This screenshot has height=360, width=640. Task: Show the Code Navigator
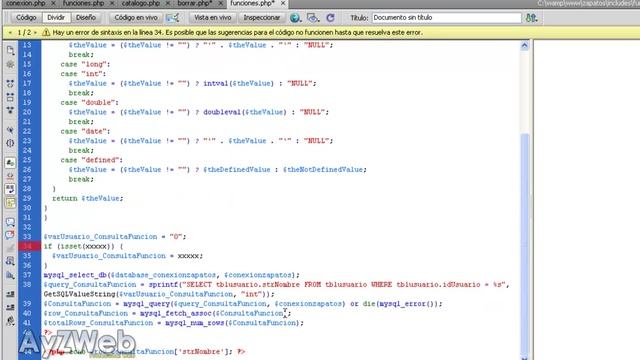10,64
